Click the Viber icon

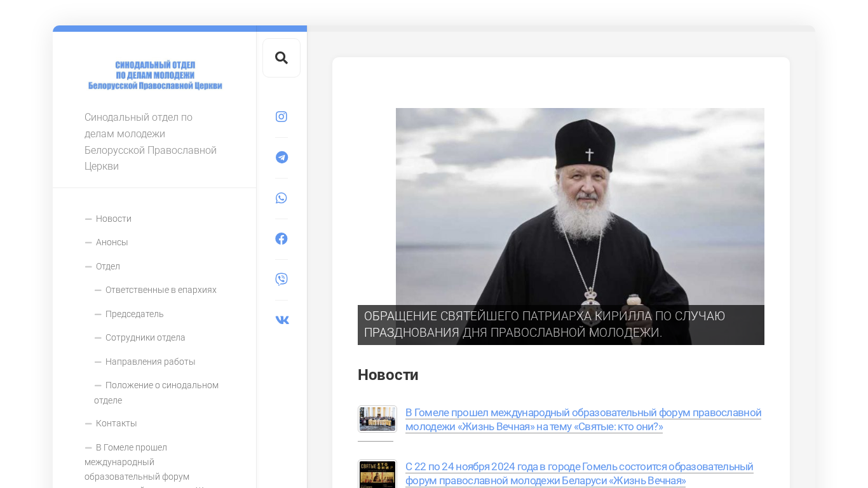[281, 280]
